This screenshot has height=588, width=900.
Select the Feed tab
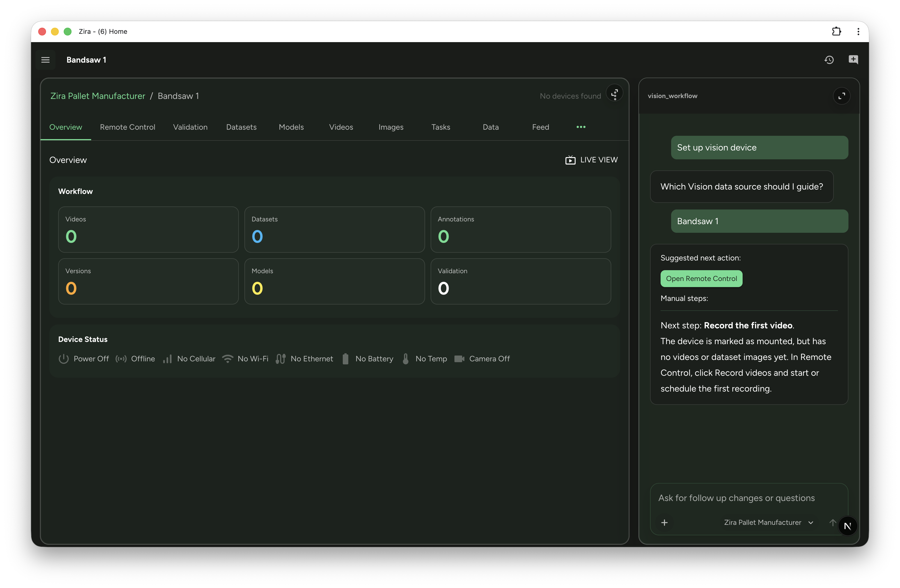[x=541, y=127]
